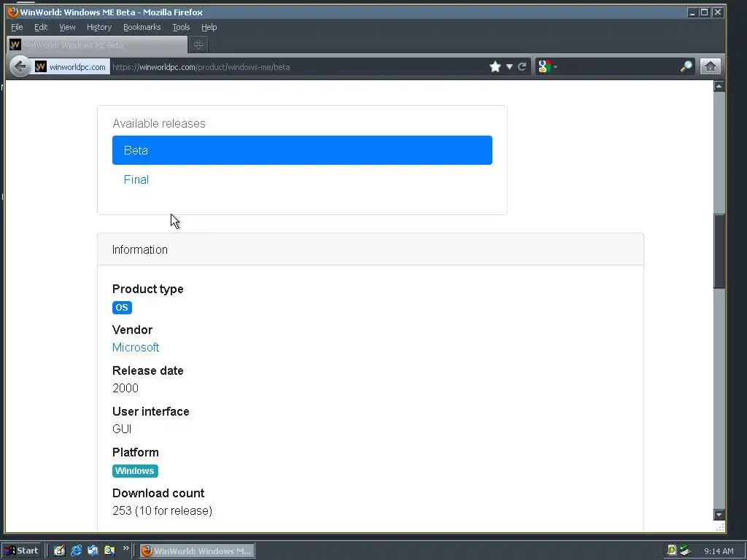Focus the Google search input box

617,66
